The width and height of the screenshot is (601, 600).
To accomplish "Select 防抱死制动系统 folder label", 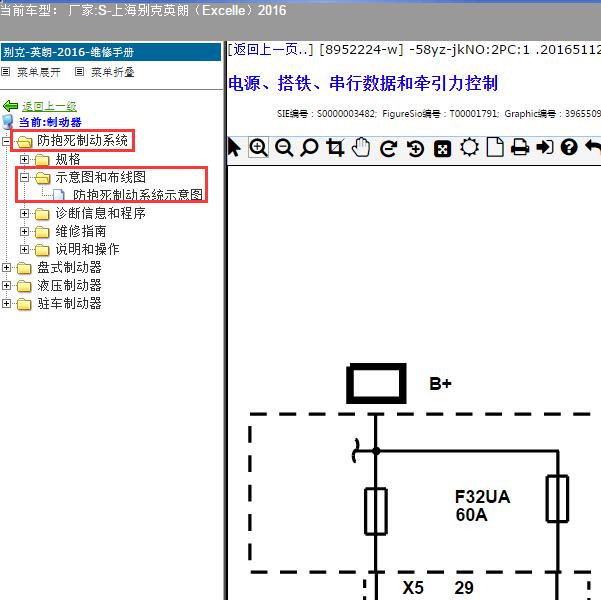I will click(x=82, y=141).
